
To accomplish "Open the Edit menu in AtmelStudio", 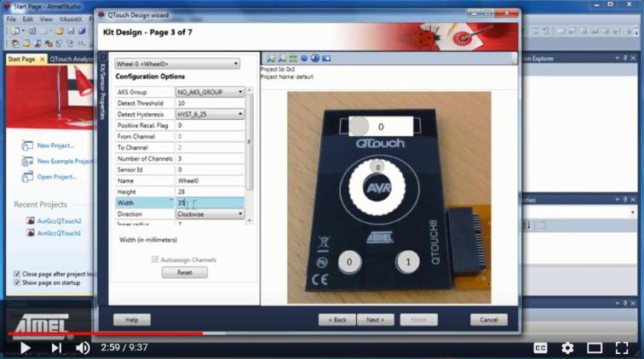I will 28,19.
